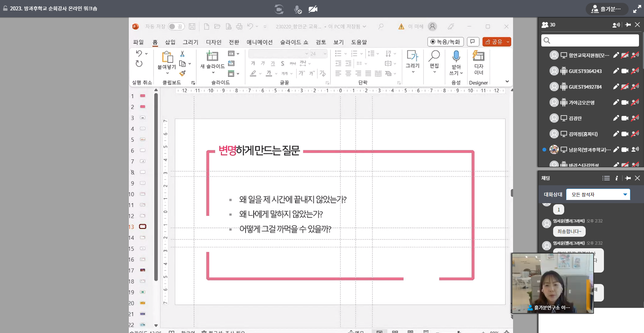The height and width of the screenshot is (333, 644).
Task: Click the participant search input field
Action: [590, 40]
